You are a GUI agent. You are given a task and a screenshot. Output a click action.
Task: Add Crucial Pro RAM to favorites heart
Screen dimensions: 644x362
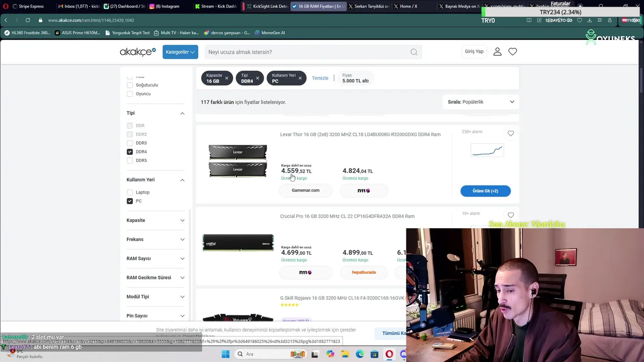point(511,215)
